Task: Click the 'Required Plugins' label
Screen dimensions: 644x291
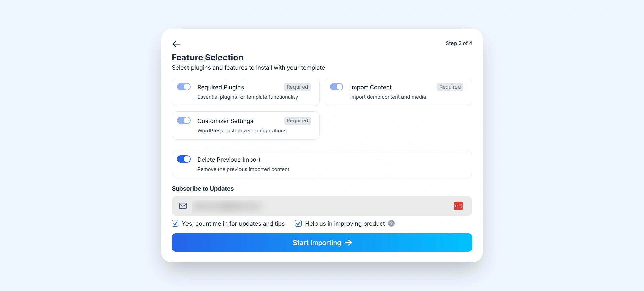Action: (220, 87)
